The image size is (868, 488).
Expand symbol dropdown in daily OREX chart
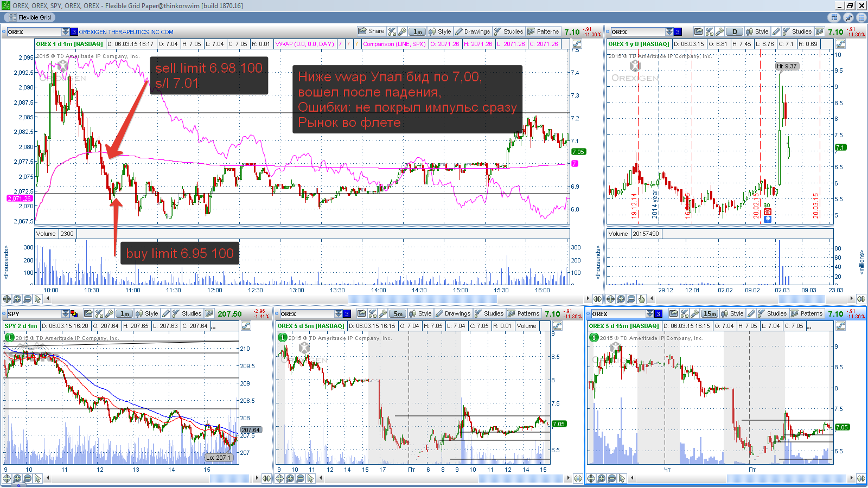(669, 32)
